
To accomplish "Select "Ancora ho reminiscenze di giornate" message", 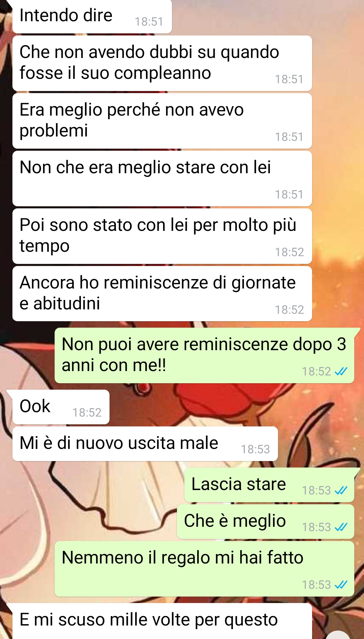I will click(162, 294).
